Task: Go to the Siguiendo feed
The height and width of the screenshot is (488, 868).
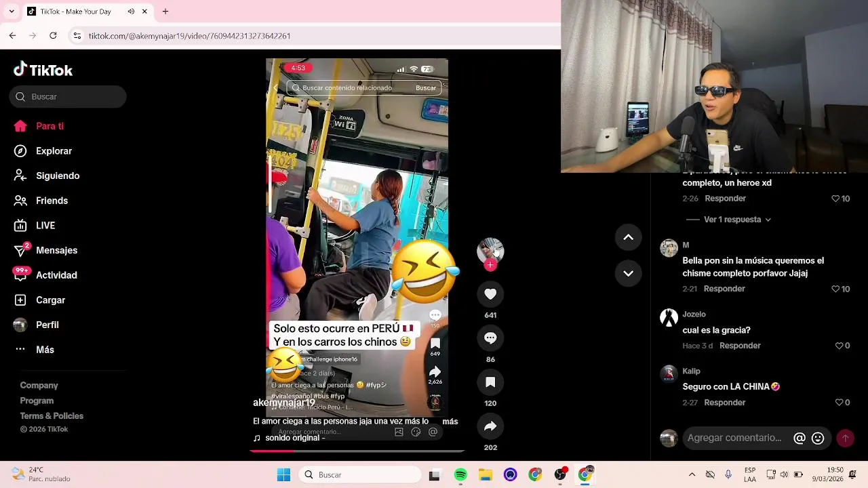Action: click(x=47, y=176)
